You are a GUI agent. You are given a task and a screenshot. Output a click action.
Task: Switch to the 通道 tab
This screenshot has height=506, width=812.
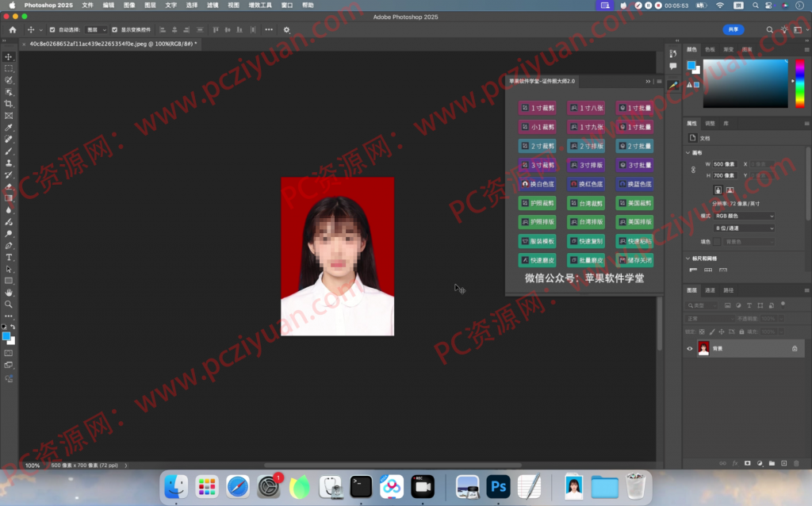(x=710, y=290)
